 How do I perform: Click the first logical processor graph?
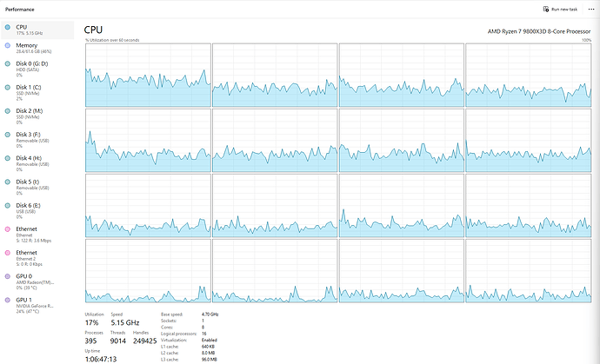point(148,75)
